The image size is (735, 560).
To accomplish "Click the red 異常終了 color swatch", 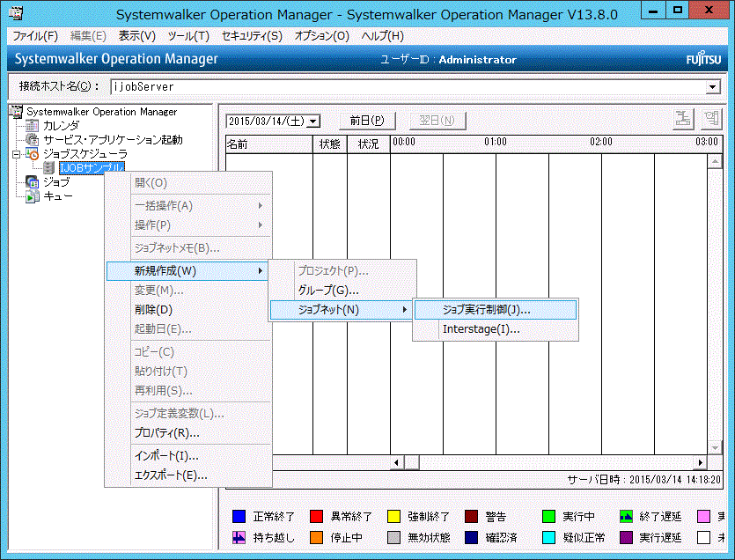I will click(x=316, y=516).
